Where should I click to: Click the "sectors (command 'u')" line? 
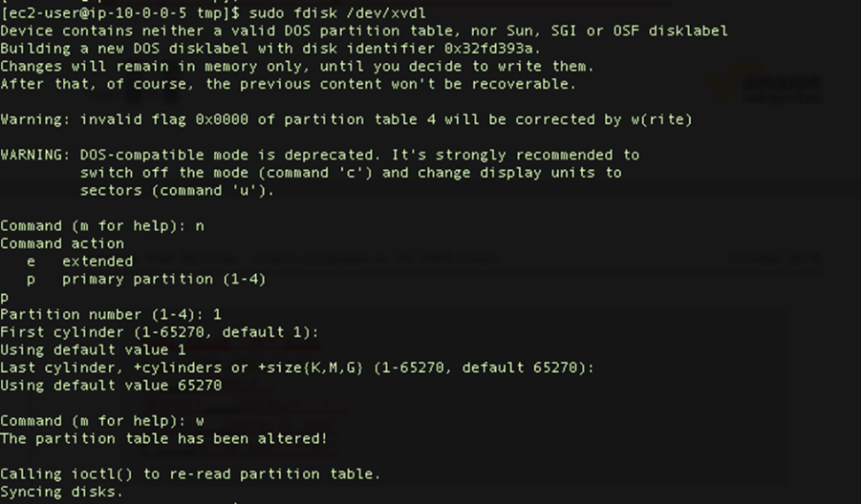click(x=177, y=190)
